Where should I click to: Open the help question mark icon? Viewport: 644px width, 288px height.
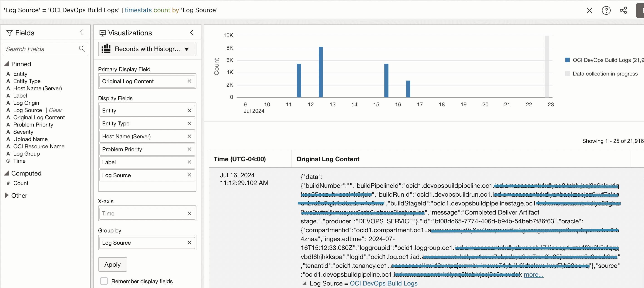pos(606,10)
